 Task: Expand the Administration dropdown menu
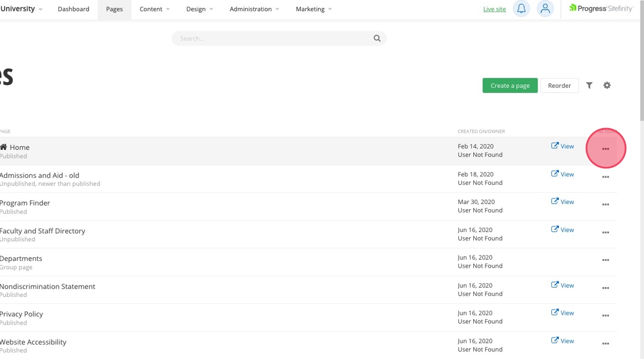254,9
